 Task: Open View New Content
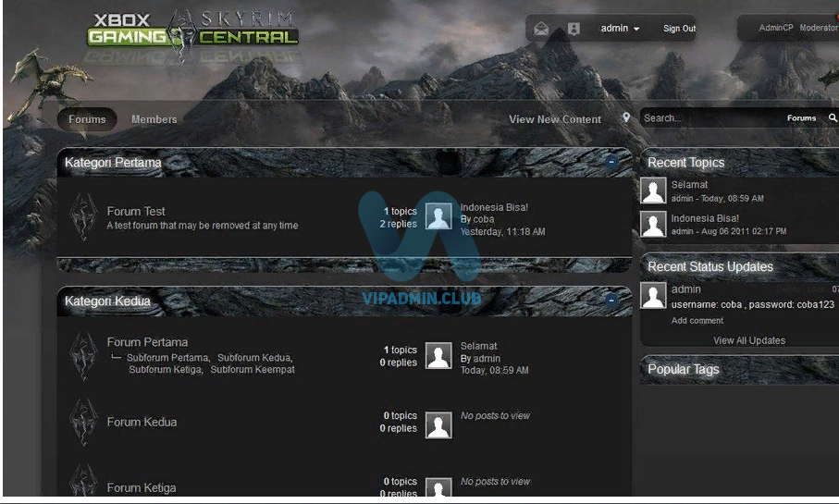(555, 119)
